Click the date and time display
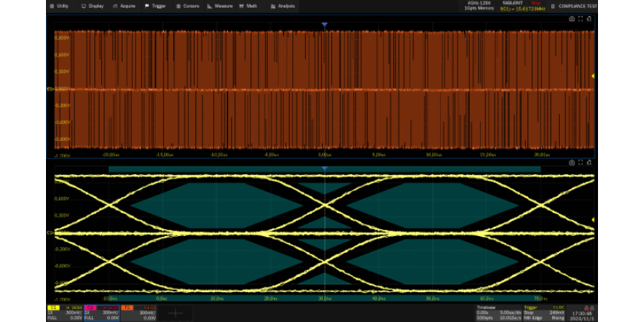Screen dimensions: 644x322 [x=583, y=315]
